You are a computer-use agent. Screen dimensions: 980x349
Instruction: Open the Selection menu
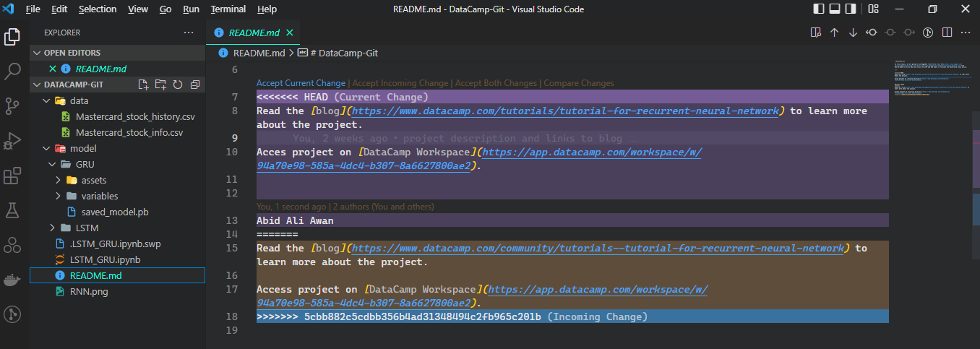[x=98, y=9]
